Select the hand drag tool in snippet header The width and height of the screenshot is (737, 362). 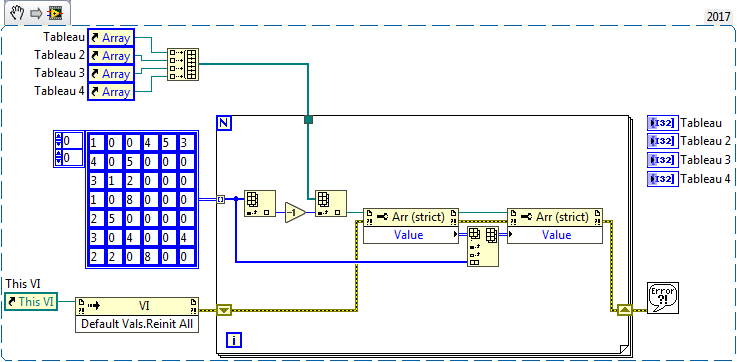17,14
